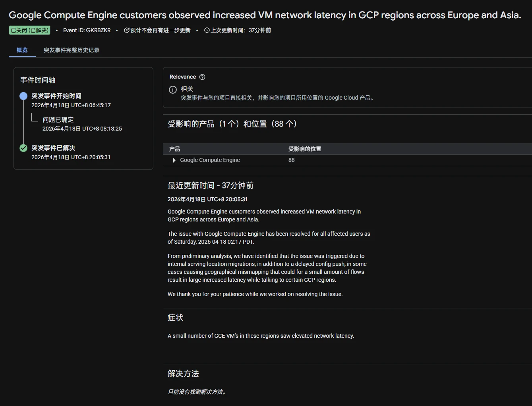Click the 问题已确定 timeline entry
532x406 pixels.
coord(58,120)
